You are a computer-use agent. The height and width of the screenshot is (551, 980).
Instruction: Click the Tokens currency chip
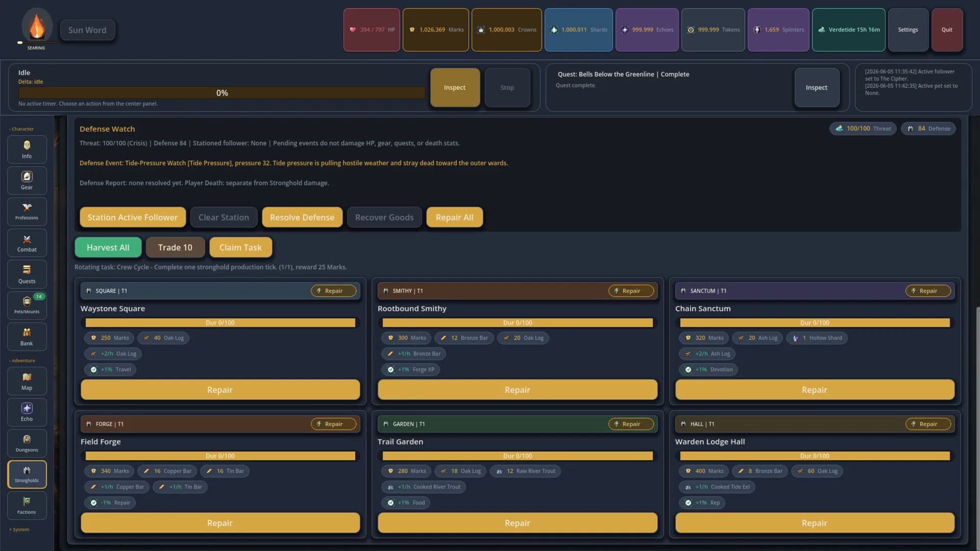713,30
